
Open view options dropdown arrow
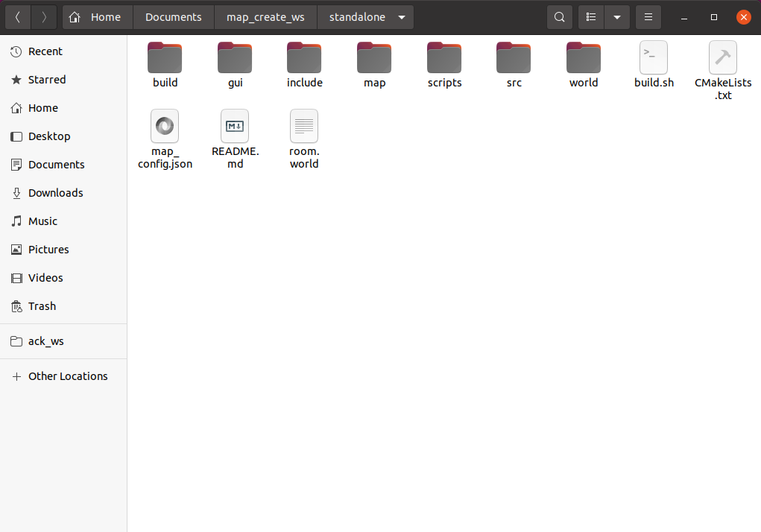tap(617, 17)
